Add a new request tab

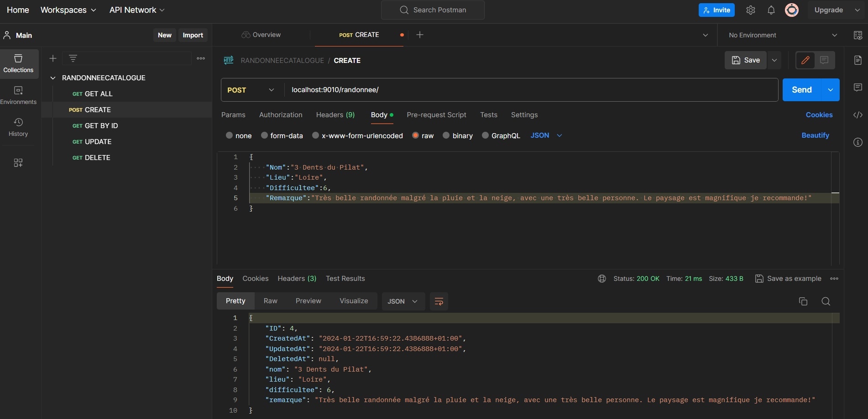pyautogui.click(x=420, y=35)
